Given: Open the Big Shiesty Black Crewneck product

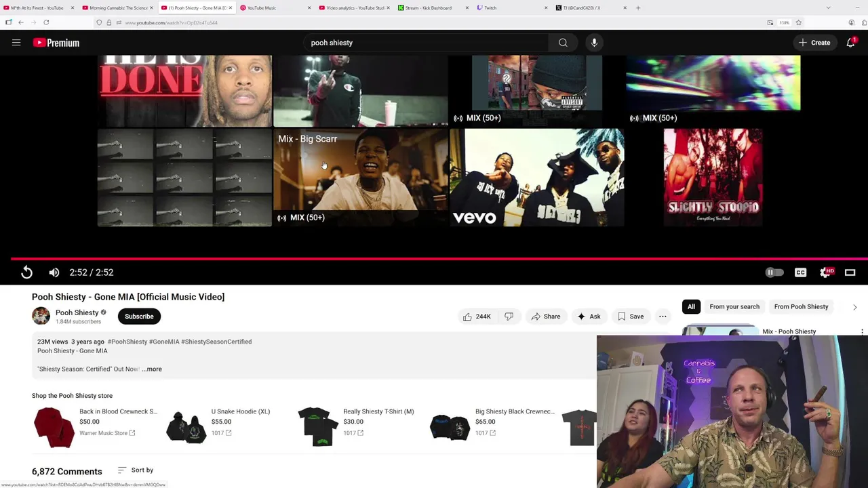Looking at the screenshot, I should point(492,427).
